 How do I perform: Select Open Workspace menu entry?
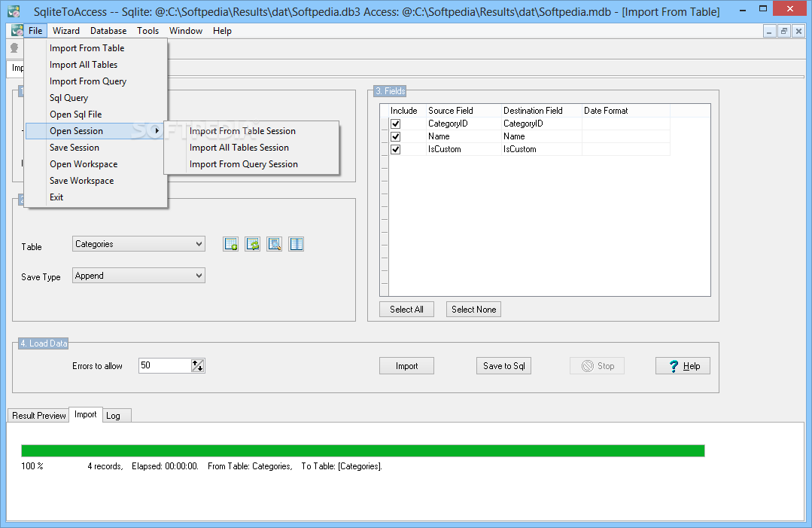point(96,164)
